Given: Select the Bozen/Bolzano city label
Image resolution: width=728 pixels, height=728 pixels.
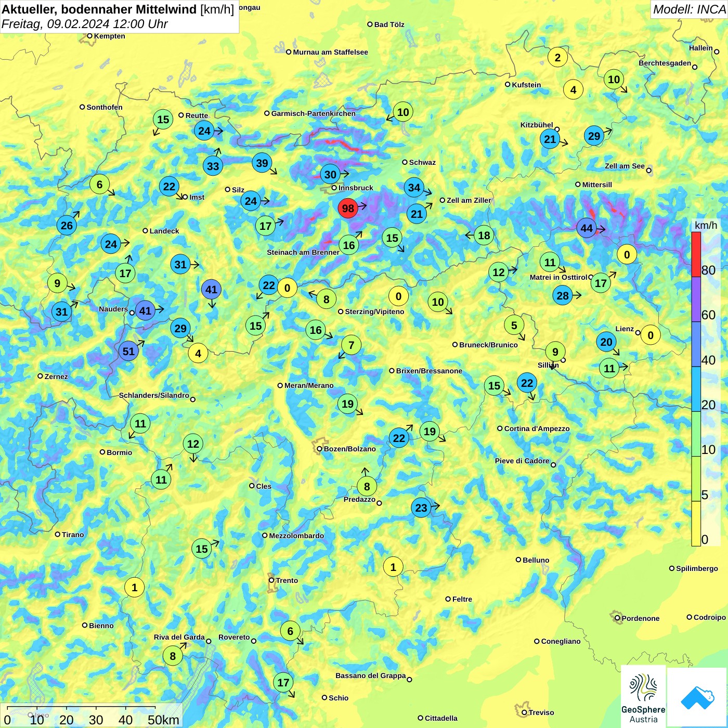Looking at the screenshot, I should pos(349,449).
